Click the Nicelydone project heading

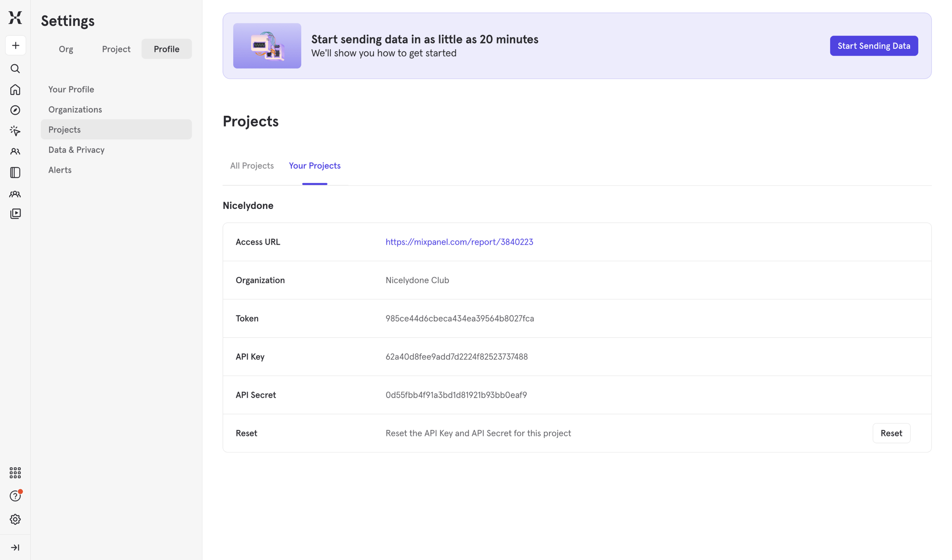248,205
